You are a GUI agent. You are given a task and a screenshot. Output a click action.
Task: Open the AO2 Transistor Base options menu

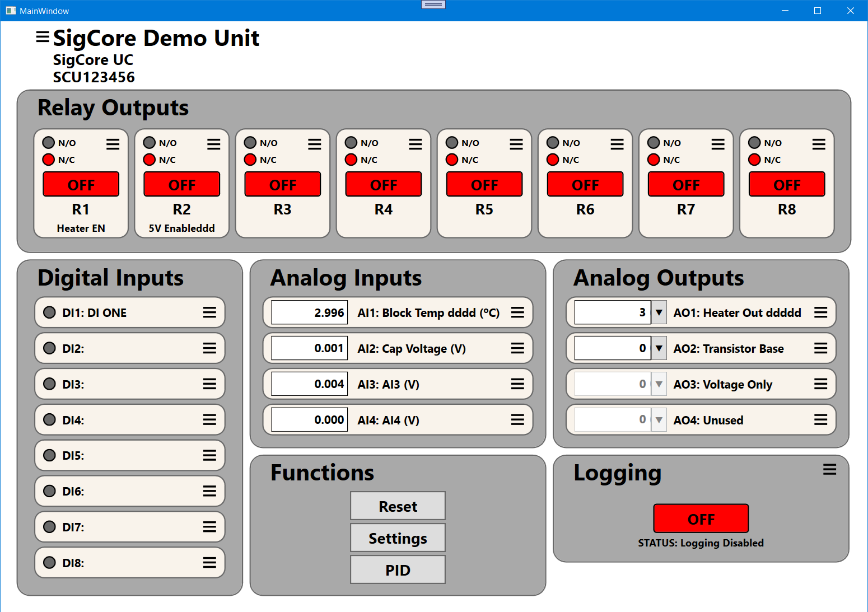[x=820, y=348]
